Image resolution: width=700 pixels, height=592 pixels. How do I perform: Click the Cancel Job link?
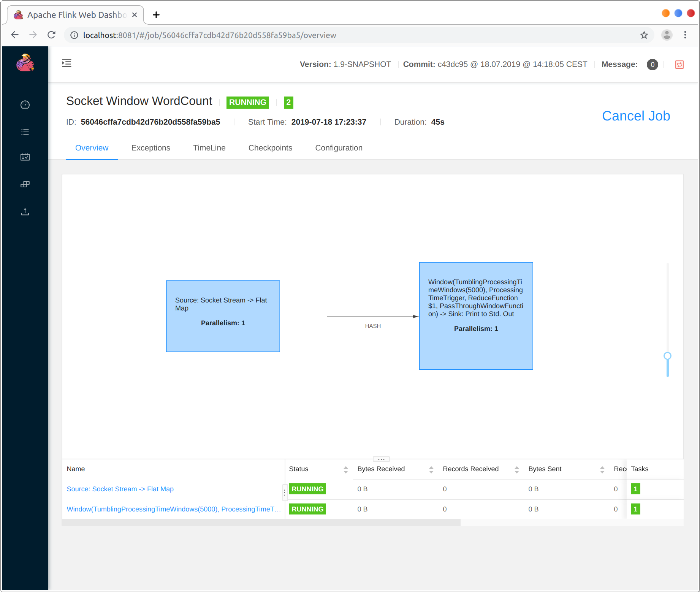point(636,116)
